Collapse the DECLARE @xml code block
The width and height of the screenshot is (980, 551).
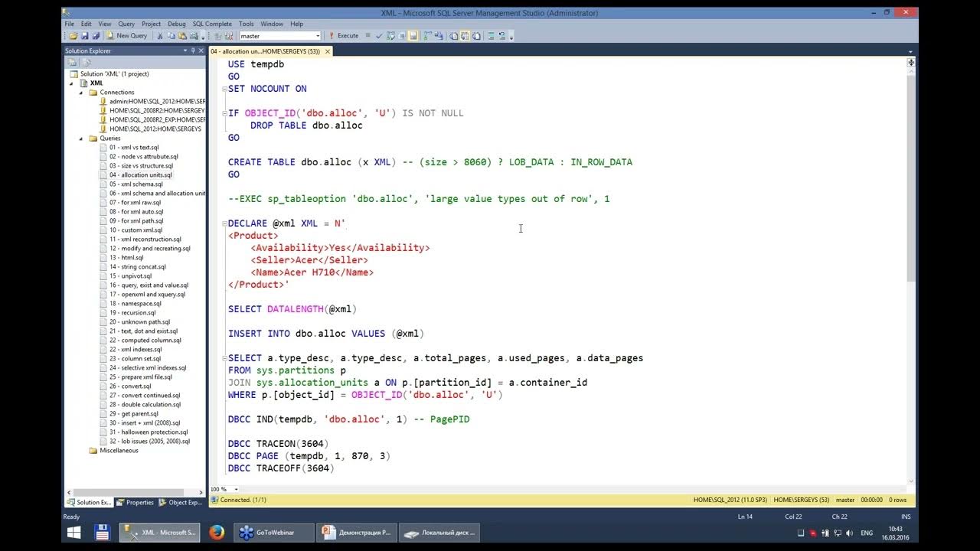(x=224, y=223)
